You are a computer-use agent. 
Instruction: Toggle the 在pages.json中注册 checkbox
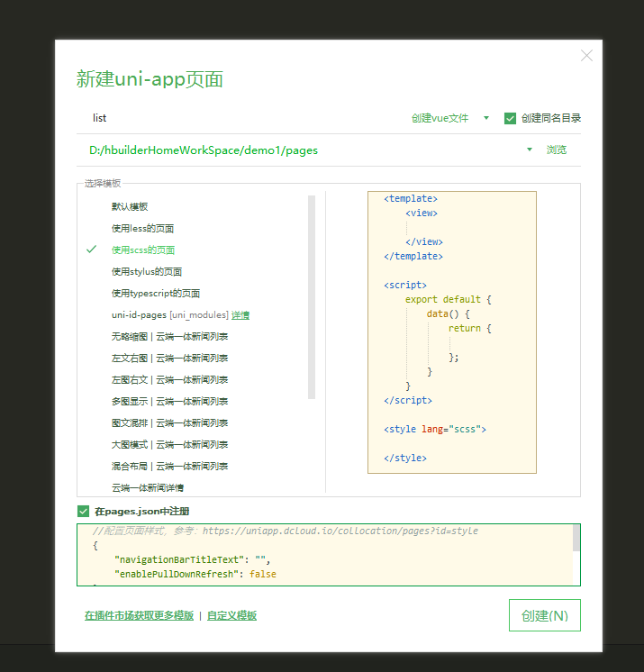pyautogui.click(x=83, y=511)
